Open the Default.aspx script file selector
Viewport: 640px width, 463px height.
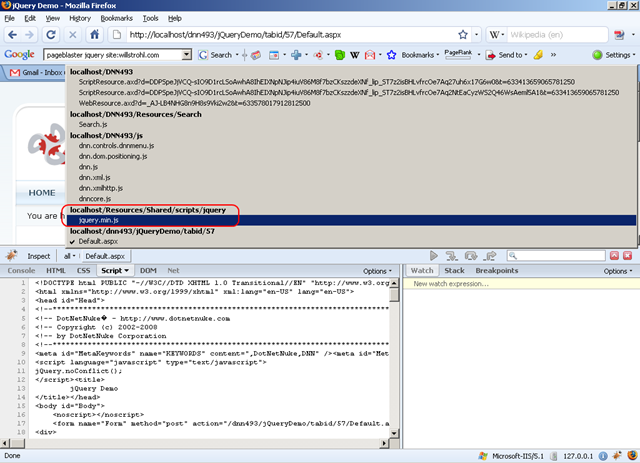105,256
